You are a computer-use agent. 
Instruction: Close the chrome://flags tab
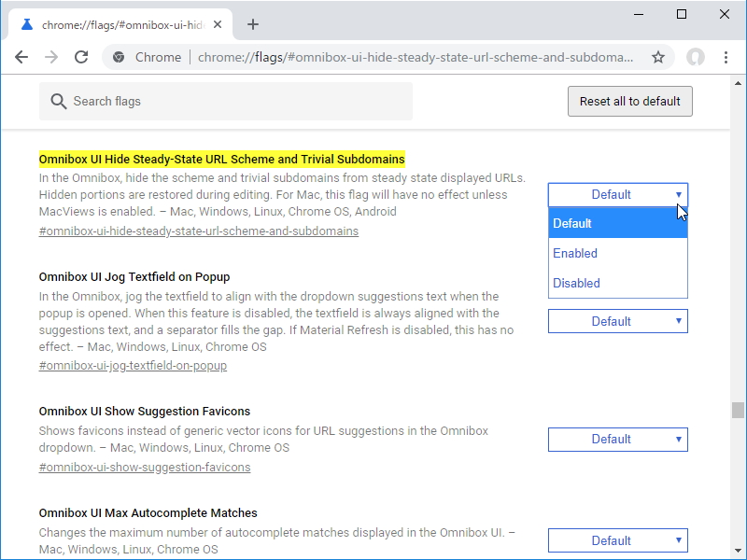[220, 24]
